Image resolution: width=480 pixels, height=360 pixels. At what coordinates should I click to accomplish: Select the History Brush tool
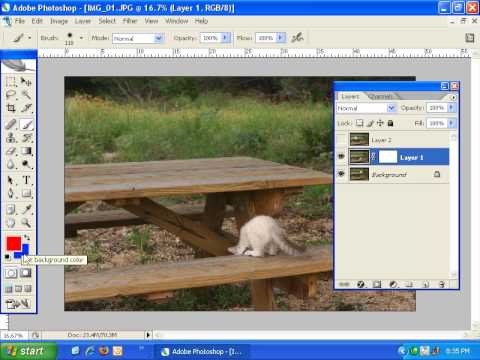26,138
